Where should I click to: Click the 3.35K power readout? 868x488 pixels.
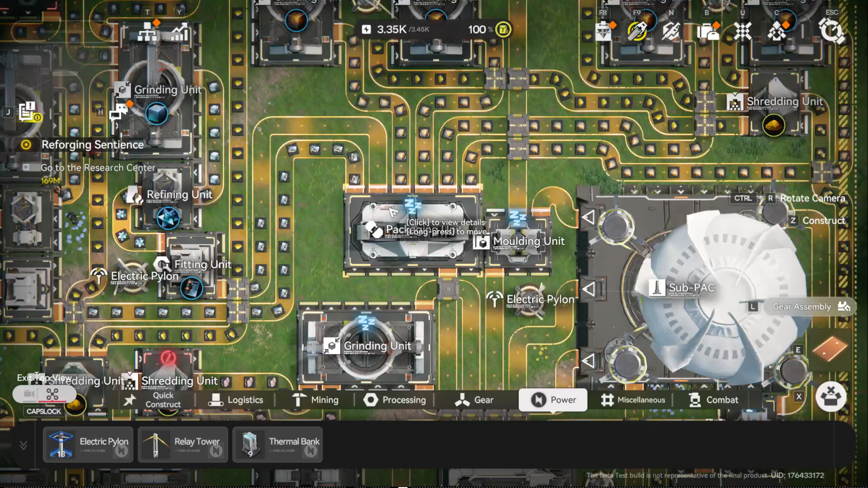click(x=392, y=29)
